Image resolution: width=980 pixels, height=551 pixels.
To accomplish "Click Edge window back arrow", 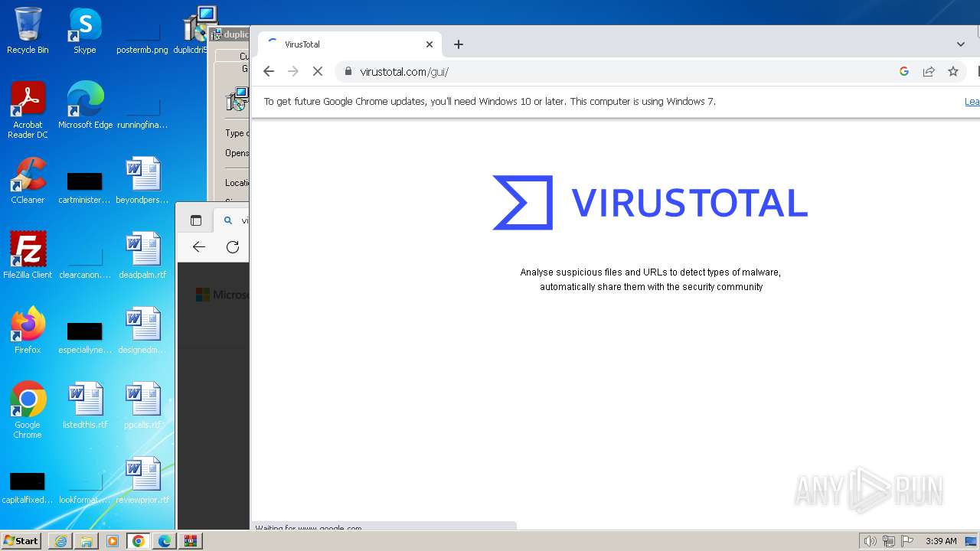I will (199, 246).
